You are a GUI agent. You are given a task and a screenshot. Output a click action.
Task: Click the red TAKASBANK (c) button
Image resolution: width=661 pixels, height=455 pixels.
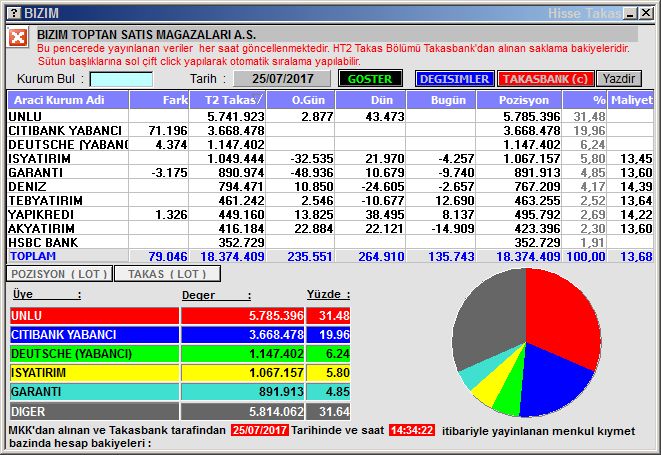(545, 78)
